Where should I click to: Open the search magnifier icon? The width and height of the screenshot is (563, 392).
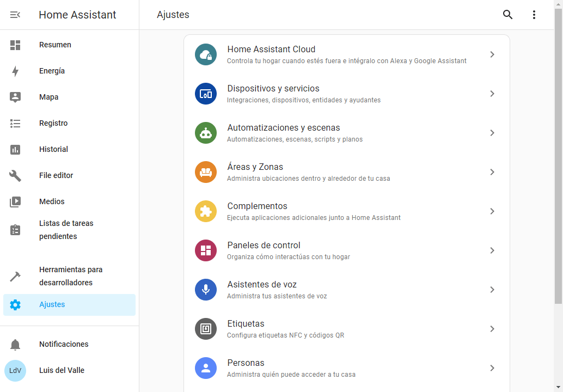507,15
